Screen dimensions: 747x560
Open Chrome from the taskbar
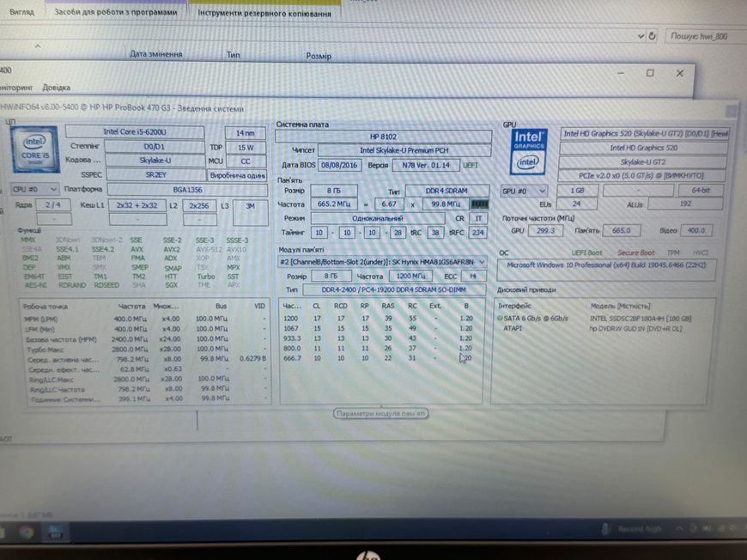tap(27, 532)
